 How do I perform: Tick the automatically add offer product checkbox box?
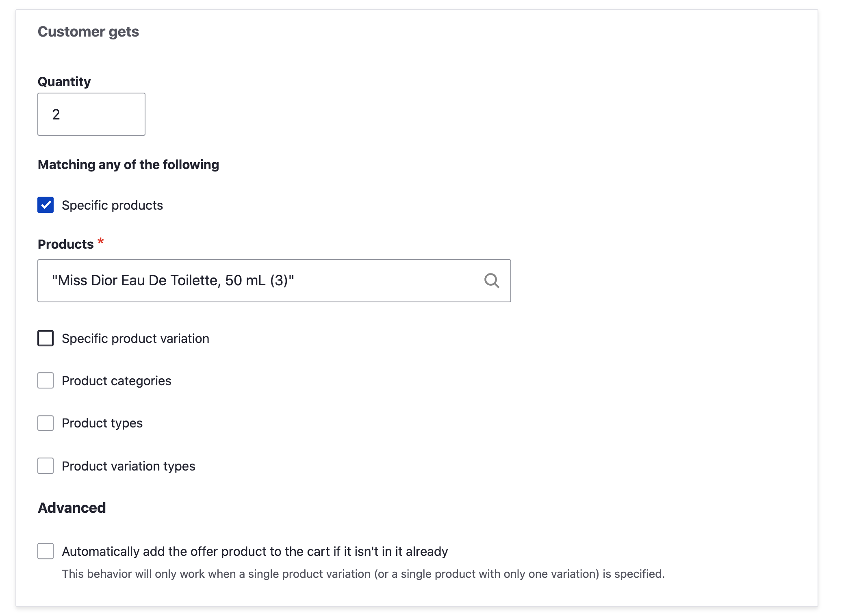click(x=46, y=551)
